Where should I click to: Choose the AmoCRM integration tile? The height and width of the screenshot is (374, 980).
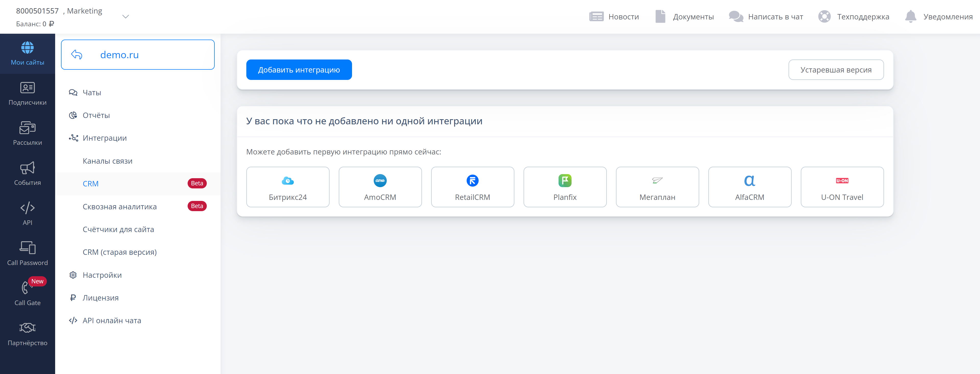[380, 187]
